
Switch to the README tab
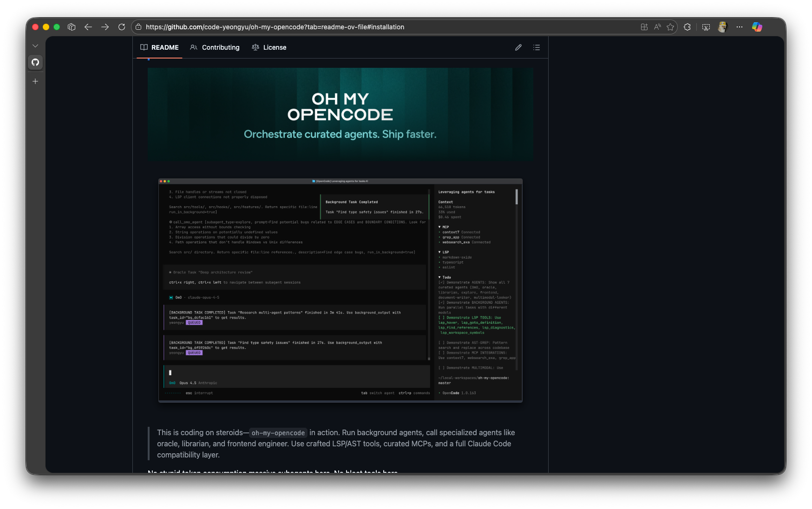tap(159, 47)
